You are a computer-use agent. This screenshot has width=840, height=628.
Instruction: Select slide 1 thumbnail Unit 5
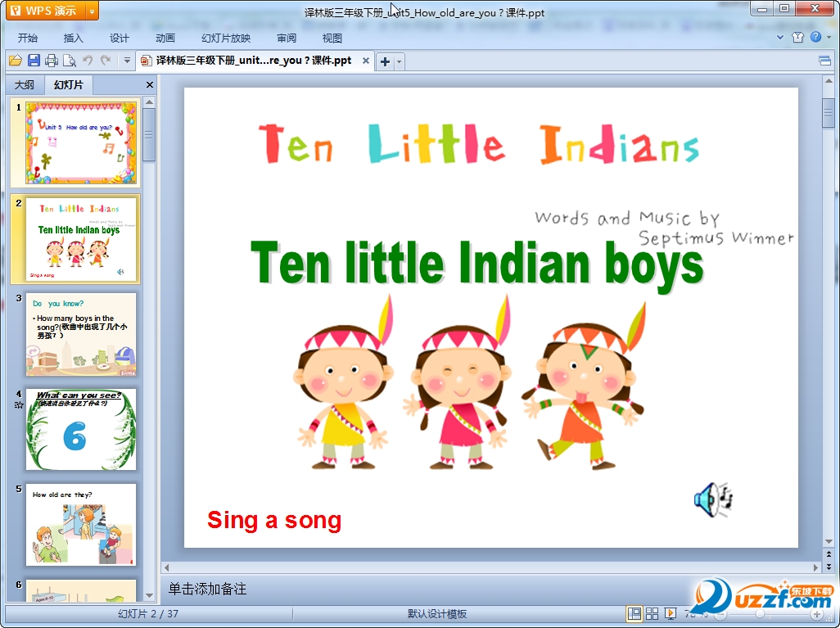pyautogui.click(x=81, y=143)
